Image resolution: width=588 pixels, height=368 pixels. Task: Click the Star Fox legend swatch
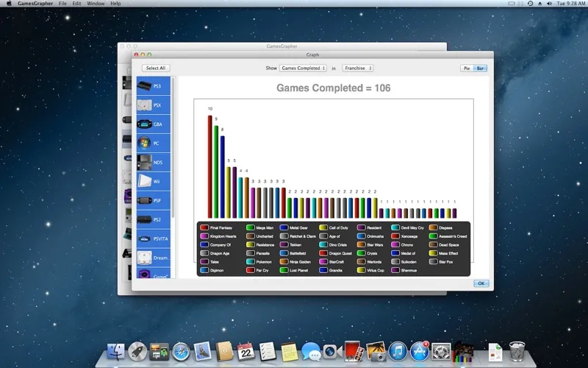click(x=433, y=262)
